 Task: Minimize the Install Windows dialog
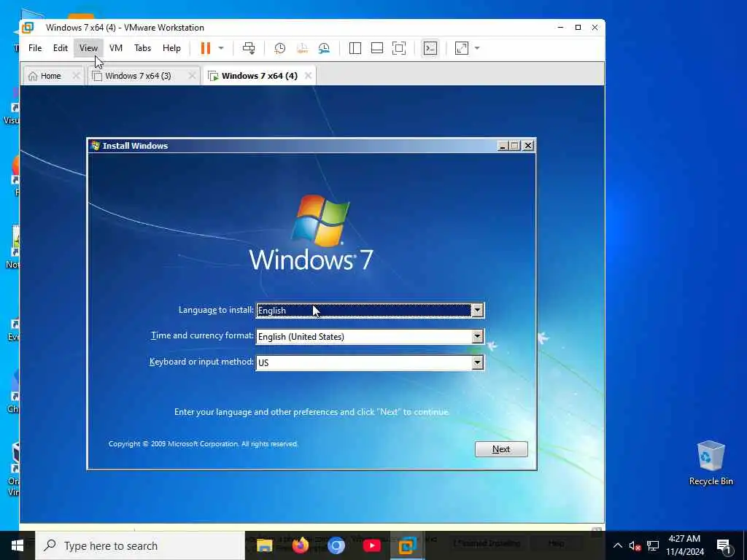tap(503, 146)
